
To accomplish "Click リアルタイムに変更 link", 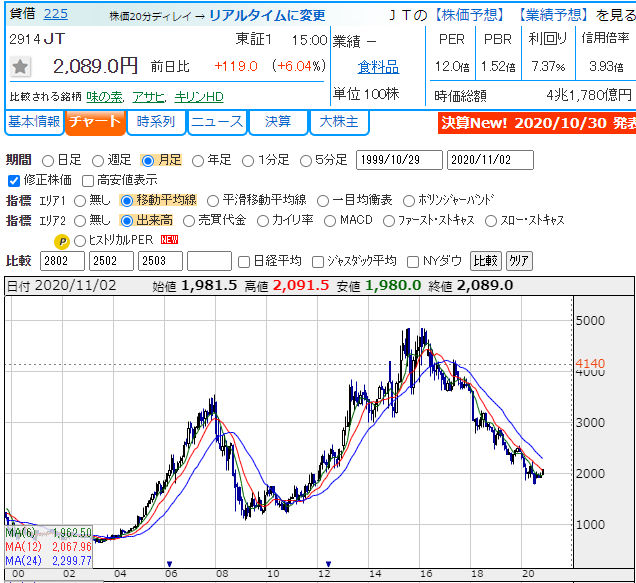I will (267, 15).
